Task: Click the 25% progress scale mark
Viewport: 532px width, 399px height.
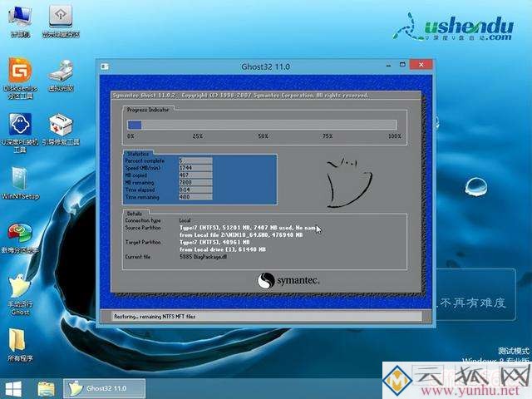Action: tap(198, 136)
